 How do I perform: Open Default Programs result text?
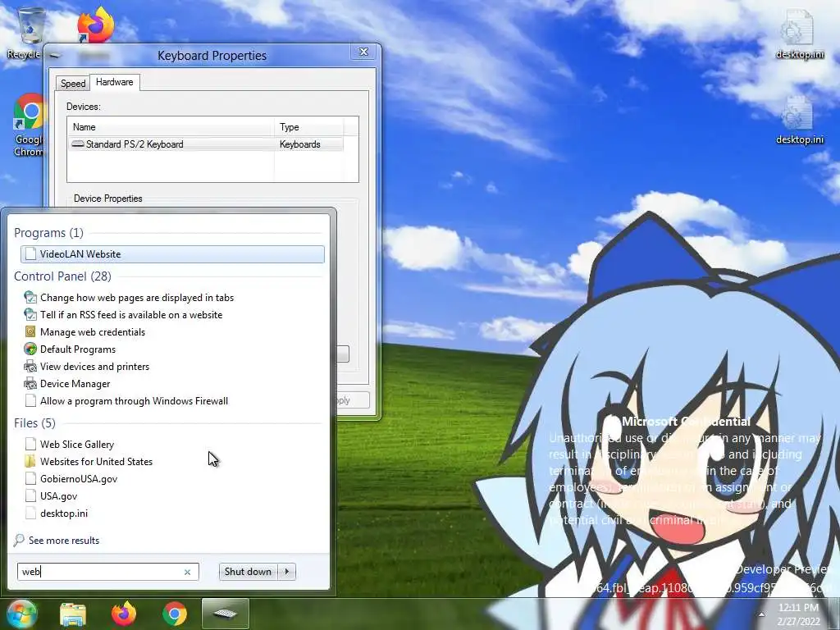(x=78, y=349)
